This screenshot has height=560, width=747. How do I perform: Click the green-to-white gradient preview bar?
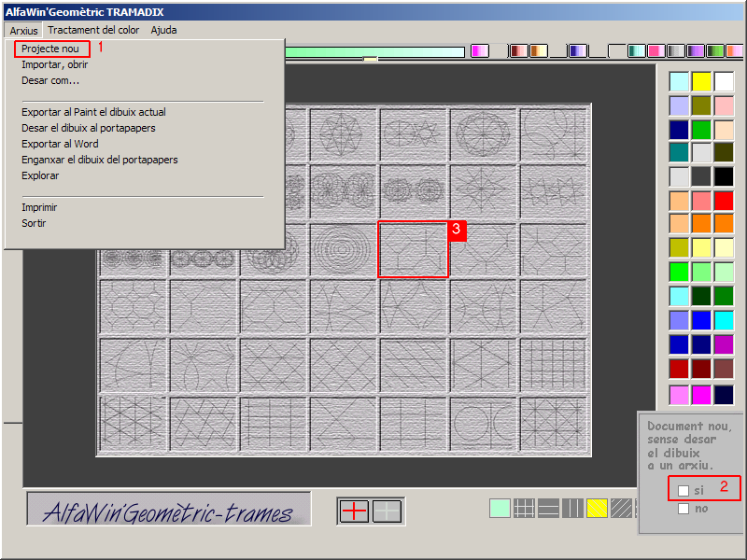tap(375, 51)
